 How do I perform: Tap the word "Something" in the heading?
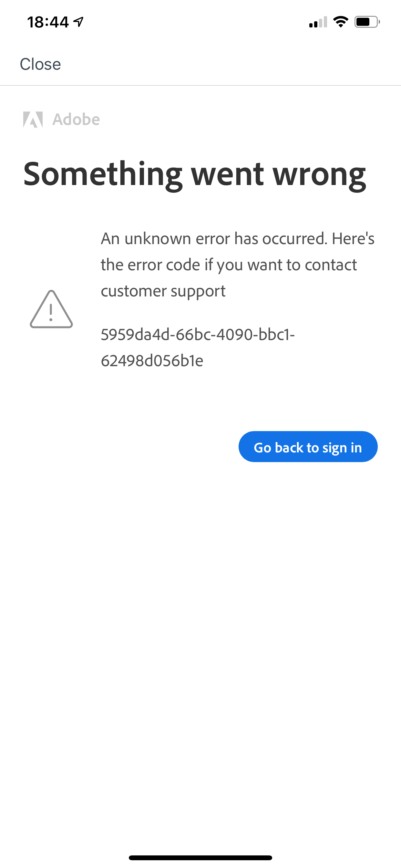pyautogui.click(x=103, y=174)
